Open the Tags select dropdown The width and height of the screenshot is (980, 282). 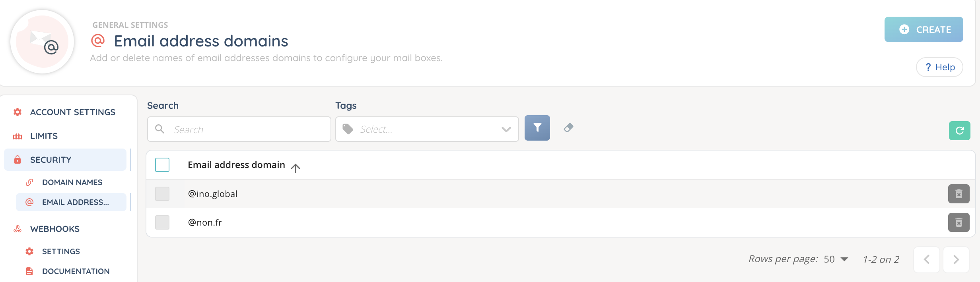(426, 129)
